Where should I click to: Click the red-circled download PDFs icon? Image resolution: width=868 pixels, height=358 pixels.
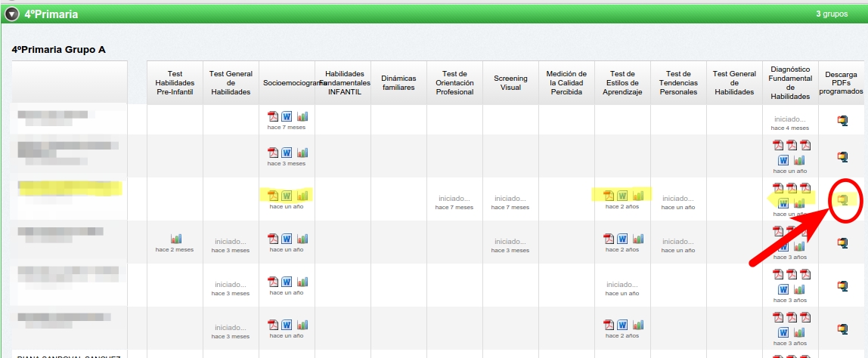(x=842, y=200)
